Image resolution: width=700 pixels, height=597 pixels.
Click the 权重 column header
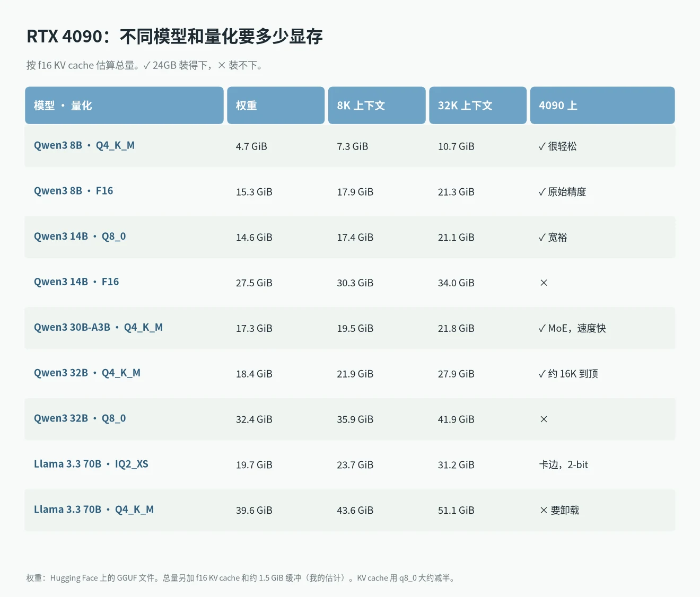(x=276, y=106)
